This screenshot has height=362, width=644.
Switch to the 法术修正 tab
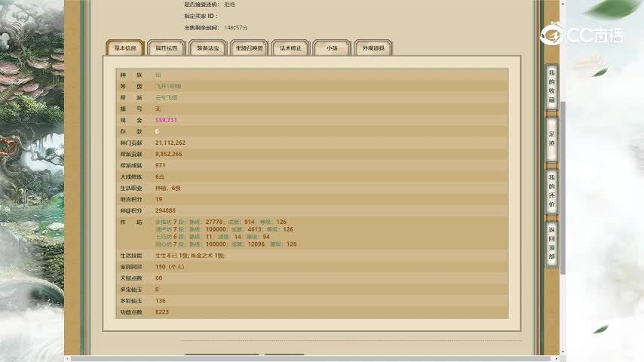290,48
